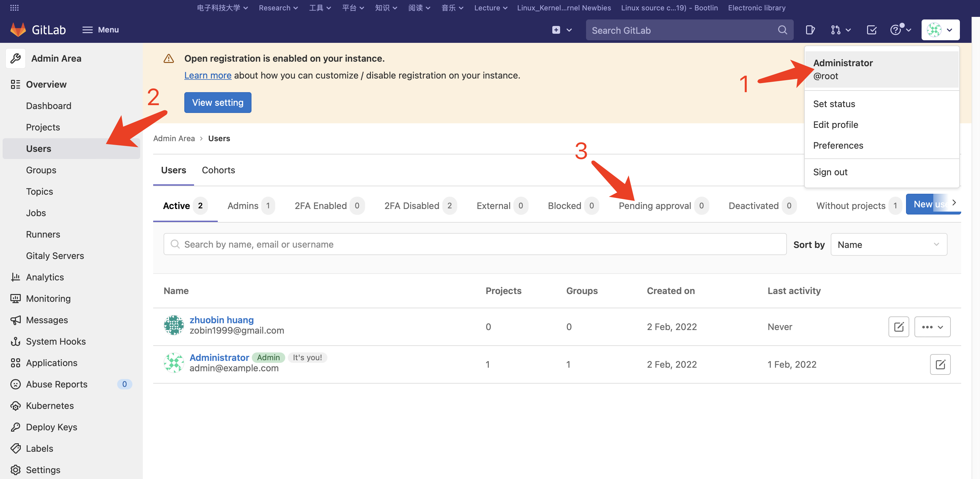Screen dimensions: 980x479
Task: Focus the search by name or email field
Action: (475, 244)
